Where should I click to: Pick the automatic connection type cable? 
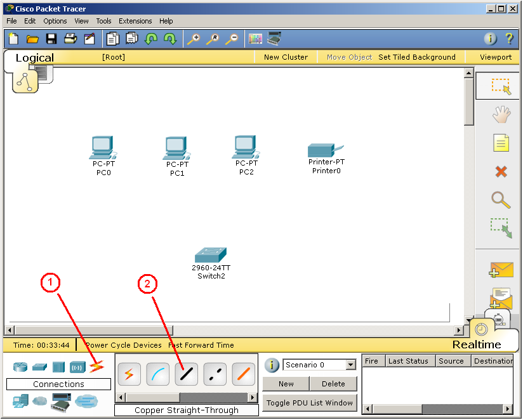[129, 374]
